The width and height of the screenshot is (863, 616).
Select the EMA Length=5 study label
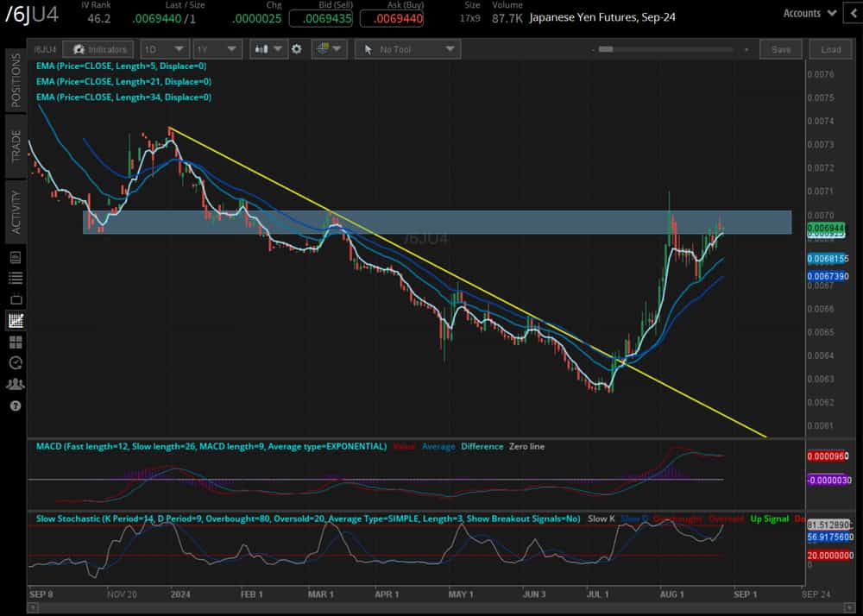tap(121, 66)
